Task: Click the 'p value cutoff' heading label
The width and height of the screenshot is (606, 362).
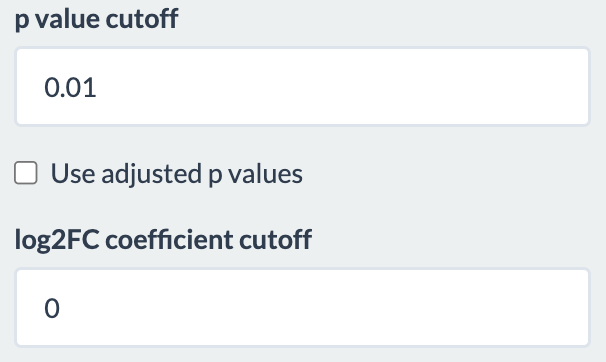Action: pos(96,19)
